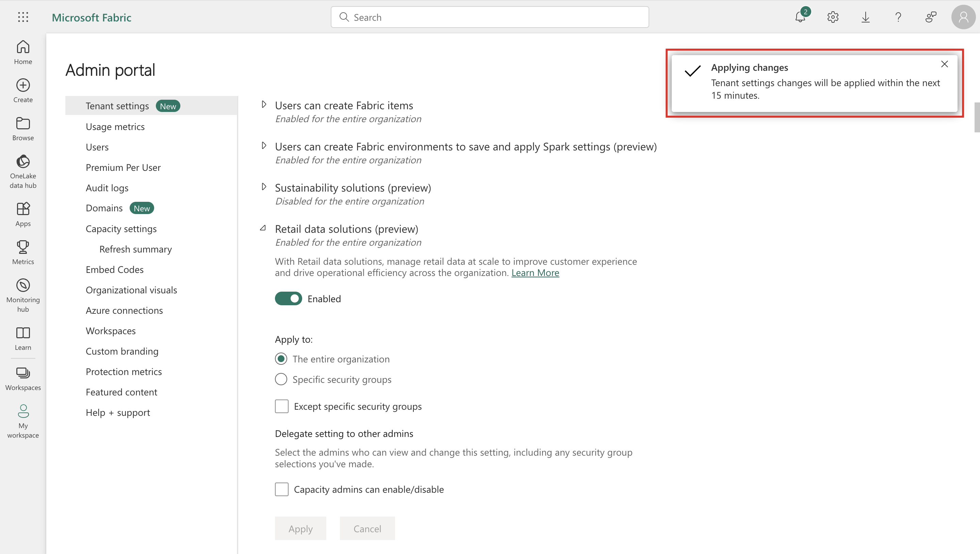980x554 pixels.
Task: Open Audit logs page
Action: (107, 188)
